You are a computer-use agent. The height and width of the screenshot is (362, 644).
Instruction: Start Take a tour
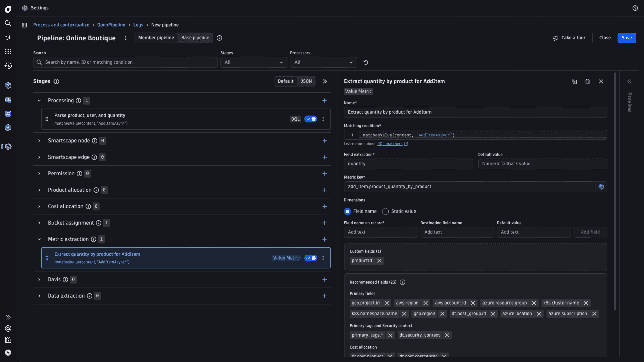569,38
